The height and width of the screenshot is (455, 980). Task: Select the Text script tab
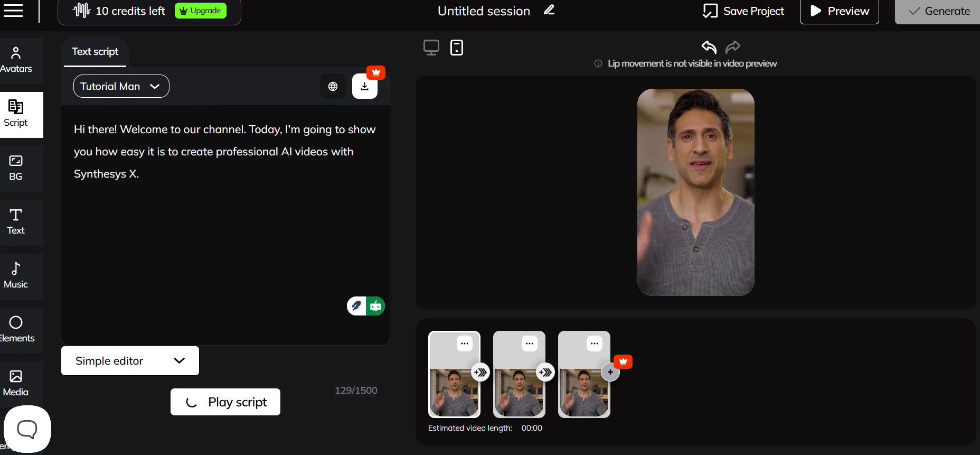[x=95, y=52]
